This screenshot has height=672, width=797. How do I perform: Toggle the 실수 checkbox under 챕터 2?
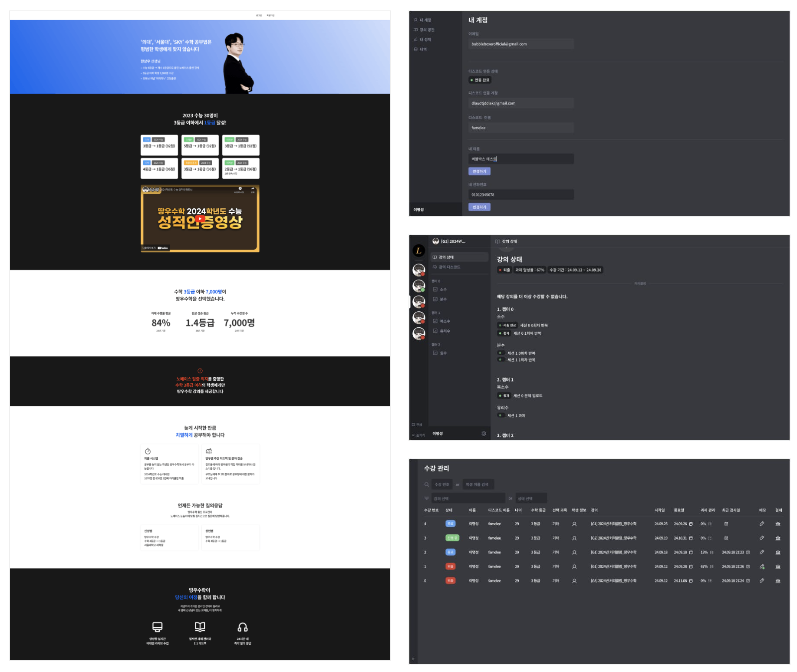[435, 353]
